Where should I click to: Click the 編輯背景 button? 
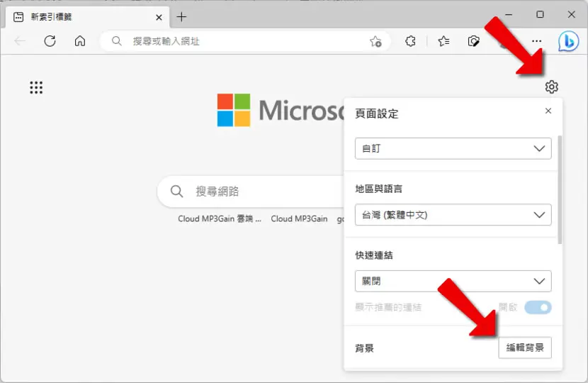525,348
